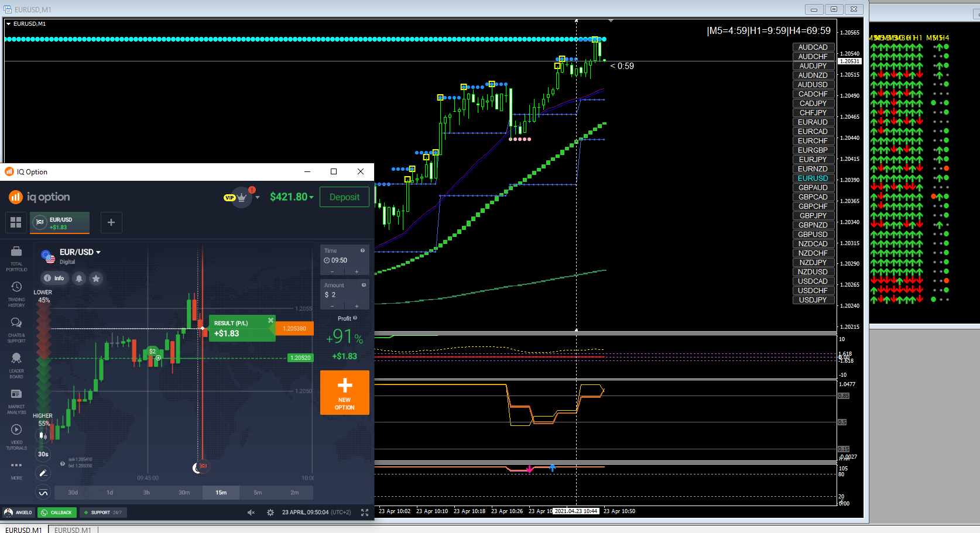The image size is (980, 533).
Task: Switch MT4 chart to CHFJPY
Action: (813, 113)
